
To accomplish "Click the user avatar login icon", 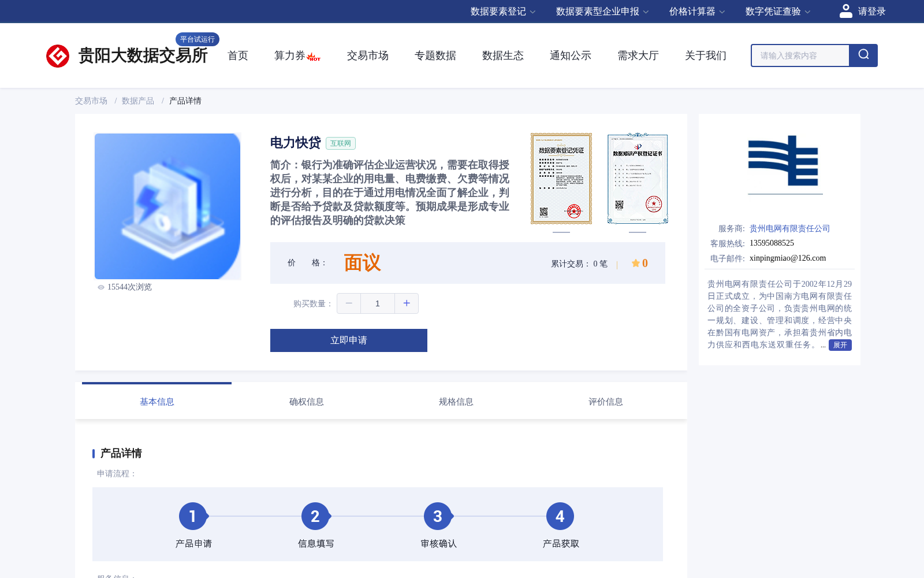I will [845, 11].
